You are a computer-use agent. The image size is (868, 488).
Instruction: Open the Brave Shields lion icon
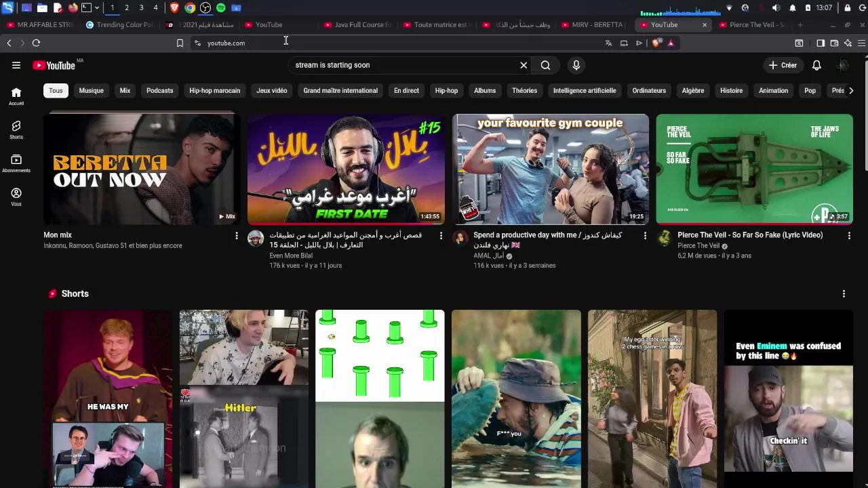[x=656, y=43]
